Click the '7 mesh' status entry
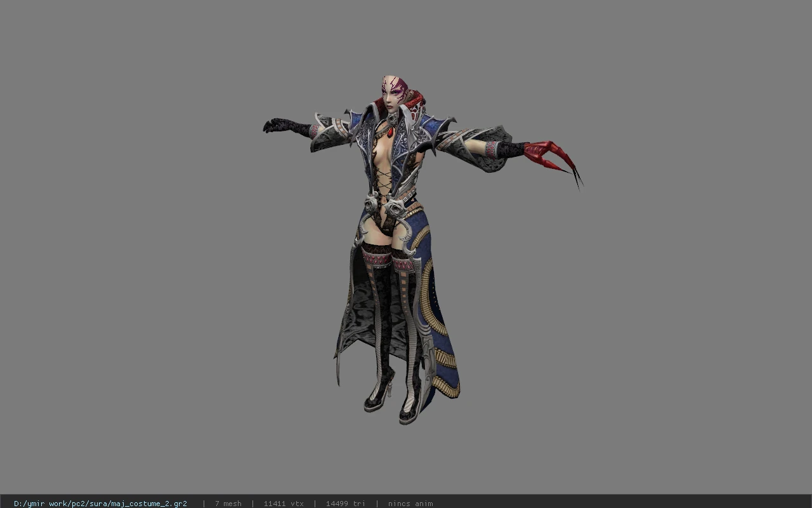Viewport: 812px width, 508px height. click(228, 504)
